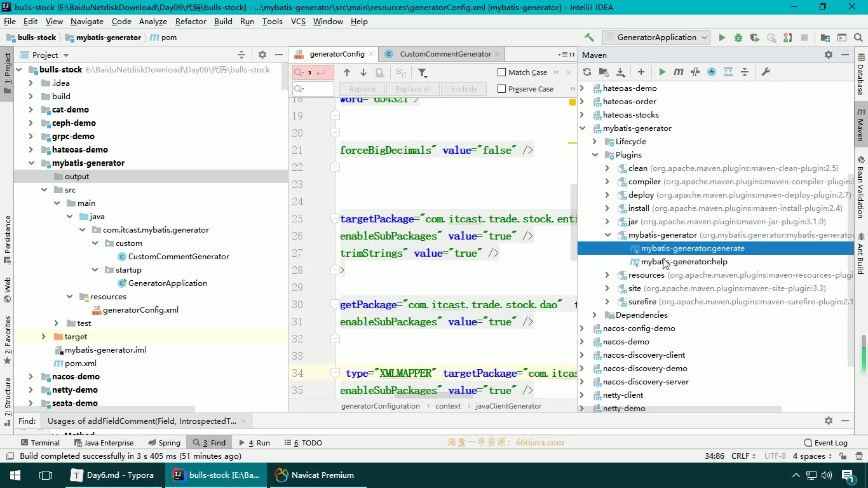
Task: Select mybatis-generator:help Maven goal
Action: 684,262
